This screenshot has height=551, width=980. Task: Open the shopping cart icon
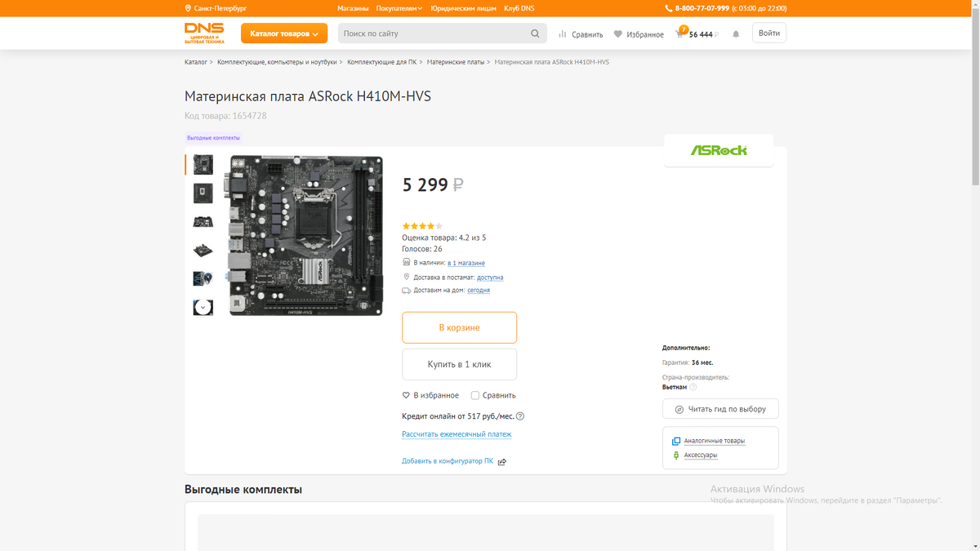point(679,33)
